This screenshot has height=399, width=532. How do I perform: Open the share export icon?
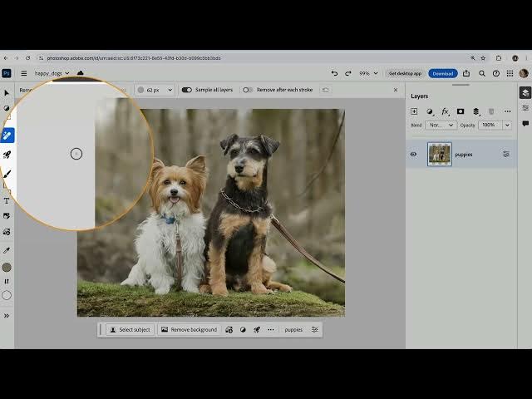tap(466, 73)
